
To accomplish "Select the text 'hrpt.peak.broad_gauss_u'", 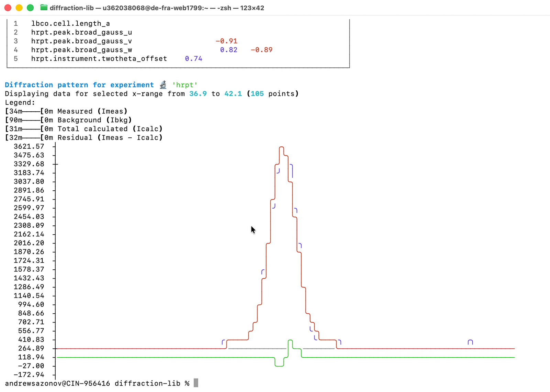I will (81, 32).
